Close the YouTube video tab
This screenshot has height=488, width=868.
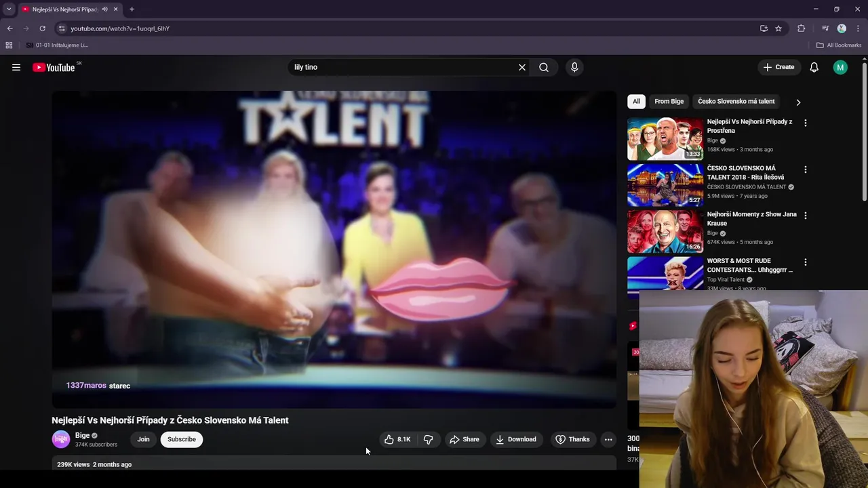click(x=116, y=9)
